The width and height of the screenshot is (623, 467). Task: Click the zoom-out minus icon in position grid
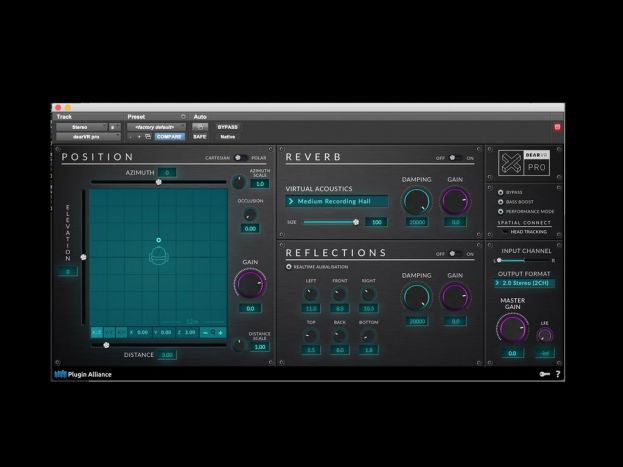point(205,332)
